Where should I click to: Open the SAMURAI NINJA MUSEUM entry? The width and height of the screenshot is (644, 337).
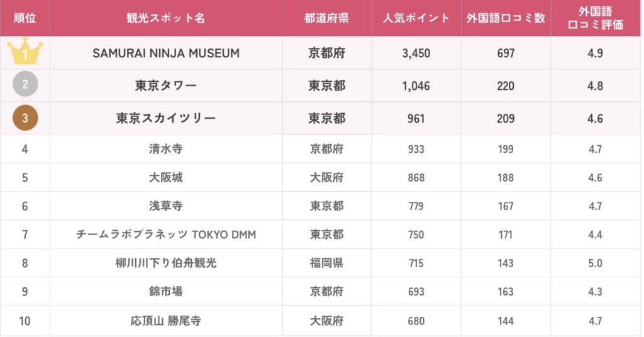coord(166,53)
